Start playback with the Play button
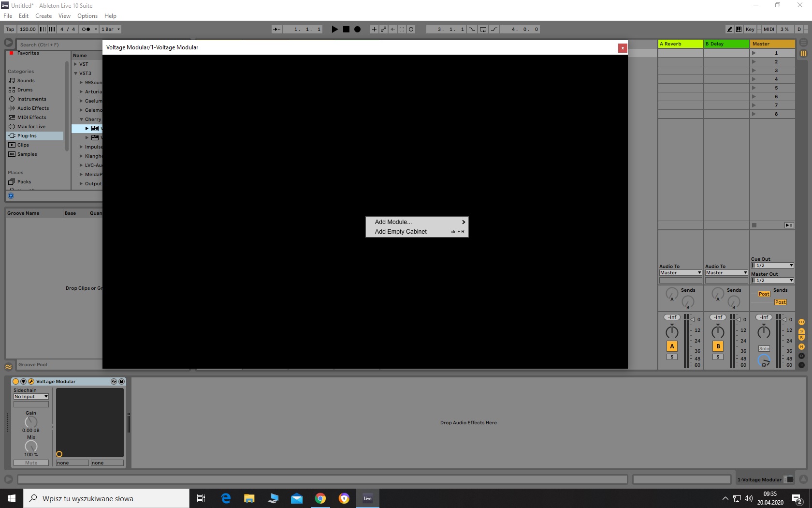This screenshot has height=508, width=812. pyautogui.click(x=334, y=29)
